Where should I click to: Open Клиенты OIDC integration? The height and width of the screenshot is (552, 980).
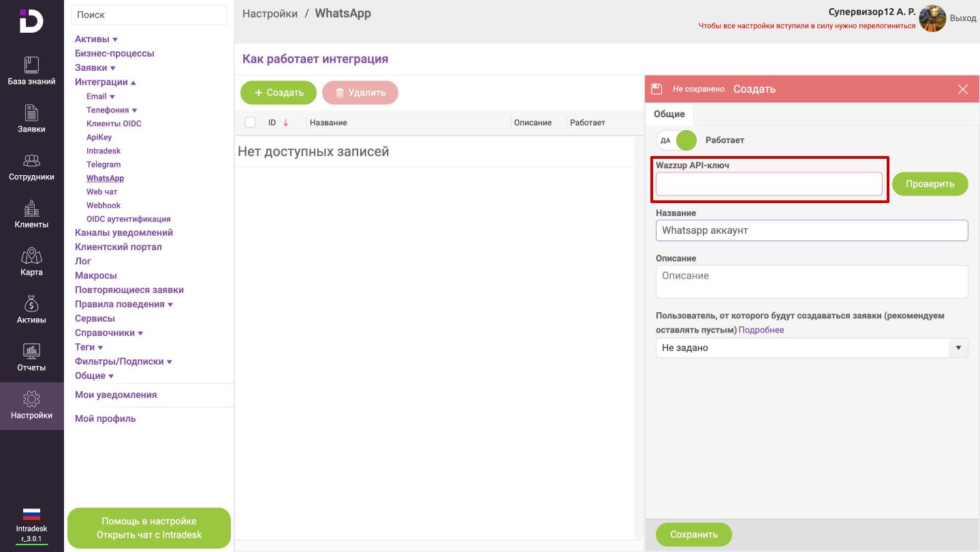114,123
